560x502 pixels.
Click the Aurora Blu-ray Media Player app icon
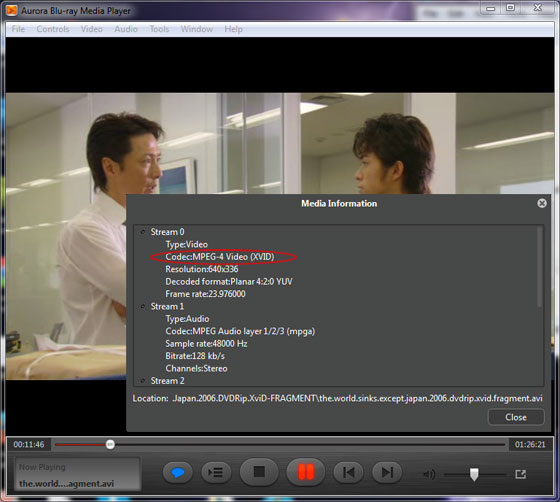tap(12, 11)
